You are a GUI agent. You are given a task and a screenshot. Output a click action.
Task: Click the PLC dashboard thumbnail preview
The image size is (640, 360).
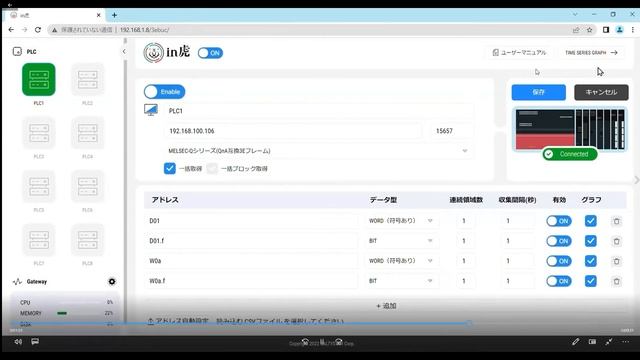(570, 129)
